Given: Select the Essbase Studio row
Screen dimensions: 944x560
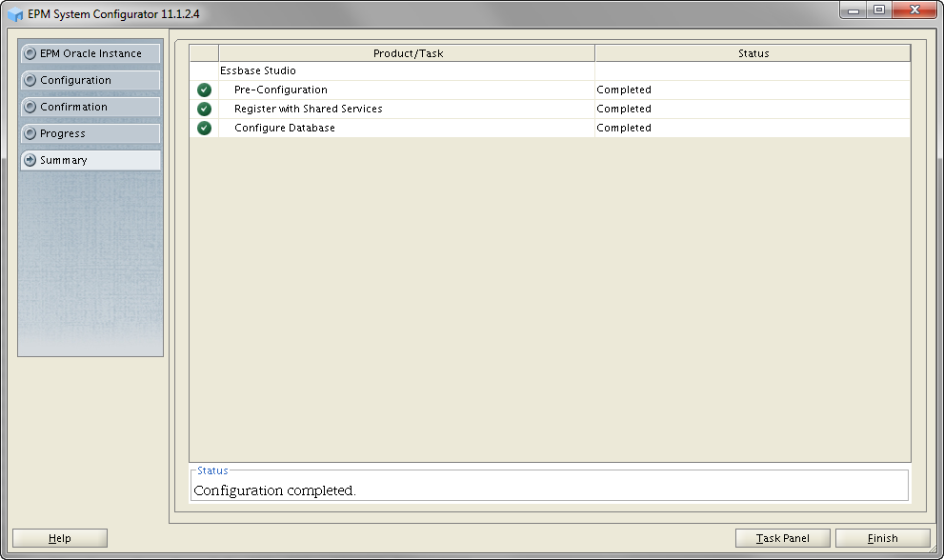Looking at the screenshot, I should [550, 70].
